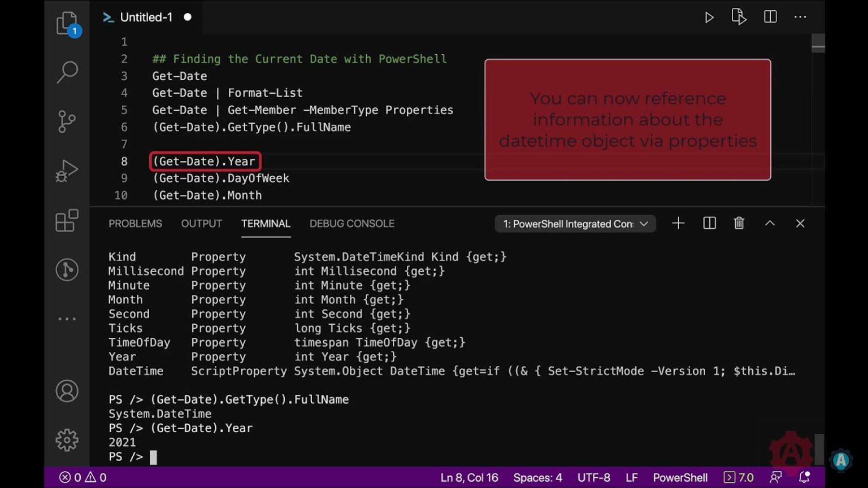Screen dimensions: 868x488
Task: Open the Explorer view in activity bar
Action: click(x=67, y=24)
